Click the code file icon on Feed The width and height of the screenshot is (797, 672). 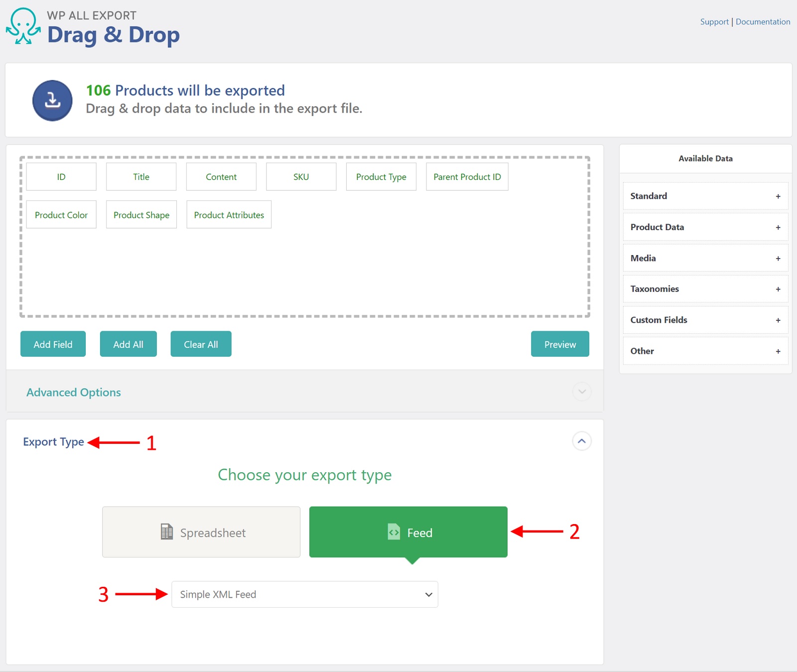coord(394,532)
